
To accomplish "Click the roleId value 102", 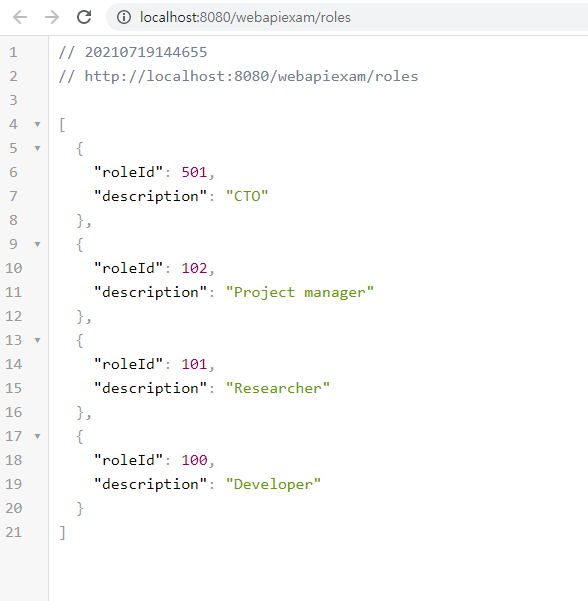I will (x=194, y=268).
